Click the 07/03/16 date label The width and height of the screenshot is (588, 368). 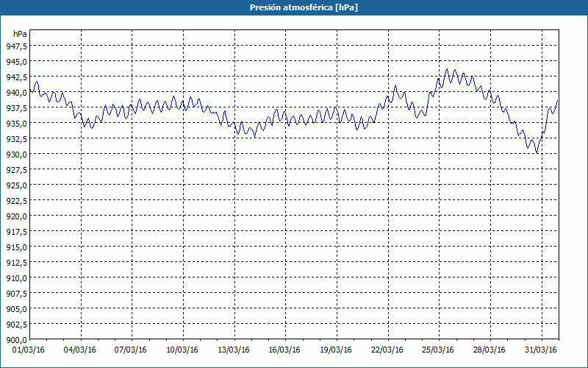(x=131, y=350)
